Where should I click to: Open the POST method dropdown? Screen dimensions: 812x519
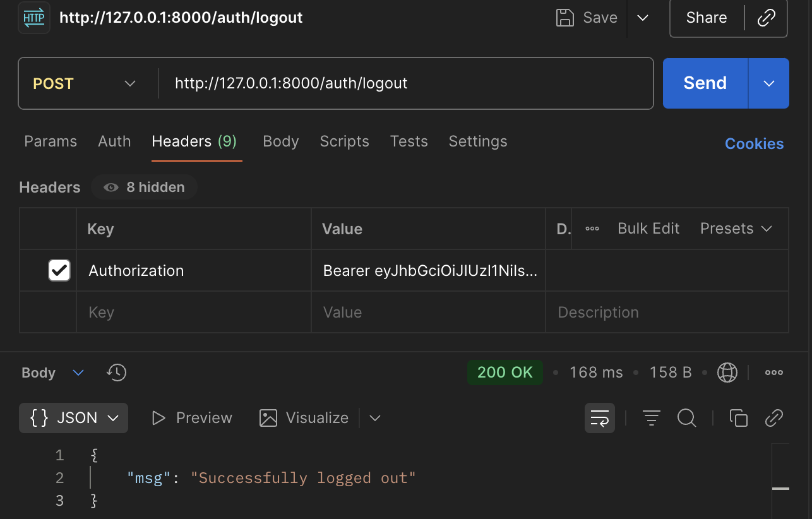tap(85, 83)
